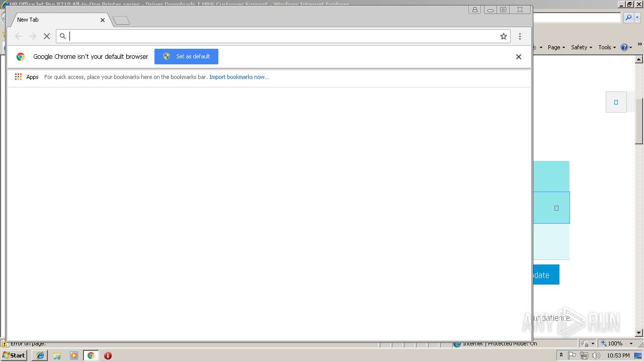
Task: Click Chrome's back navigation arrow
Action: [x=19, y=36]
